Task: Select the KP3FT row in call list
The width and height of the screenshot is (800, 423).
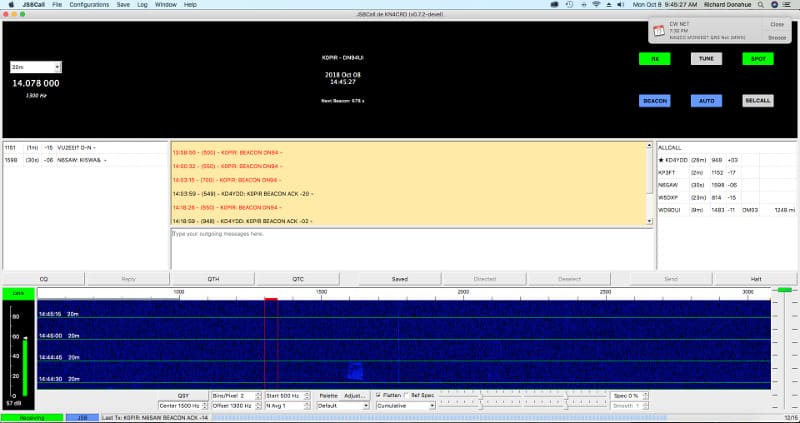Action: pos(727,172)
